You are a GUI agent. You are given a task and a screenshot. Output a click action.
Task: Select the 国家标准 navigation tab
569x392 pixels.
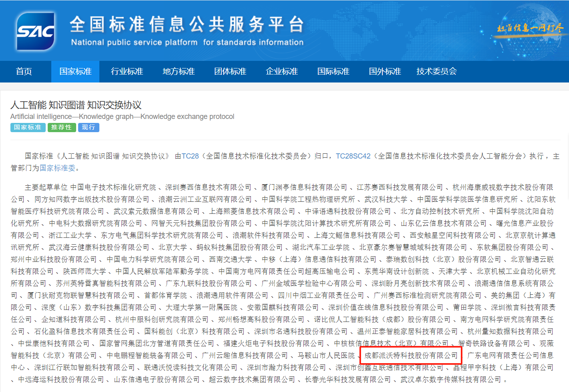tap(75, 72)
